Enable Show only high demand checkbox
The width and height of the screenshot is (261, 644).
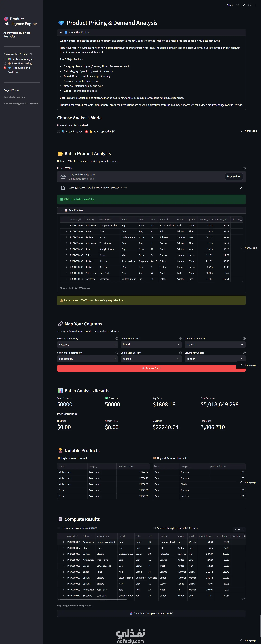pyautogui.click(x=154, y=528)
